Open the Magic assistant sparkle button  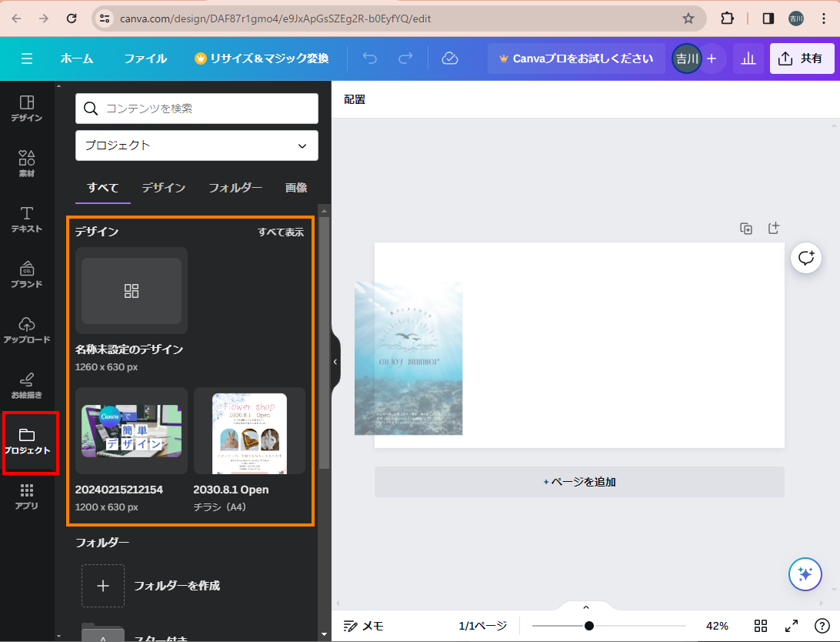(x=805, y=573)
